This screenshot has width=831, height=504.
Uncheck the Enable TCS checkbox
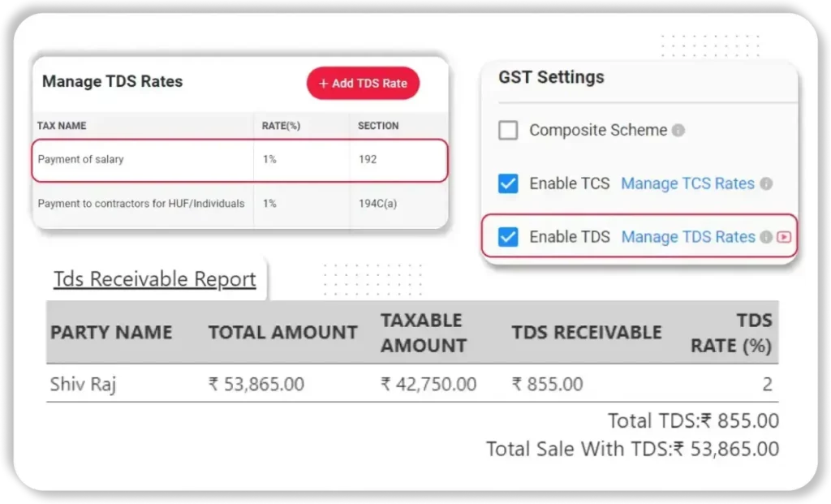coord(508,184)
